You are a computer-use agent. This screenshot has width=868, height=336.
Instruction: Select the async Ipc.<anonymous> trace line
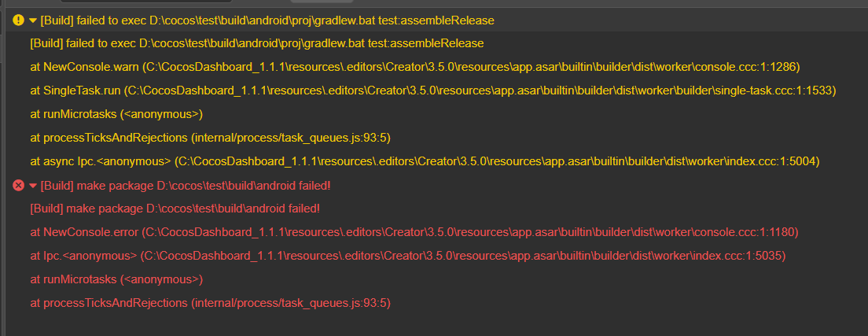[x=425, y=161]
